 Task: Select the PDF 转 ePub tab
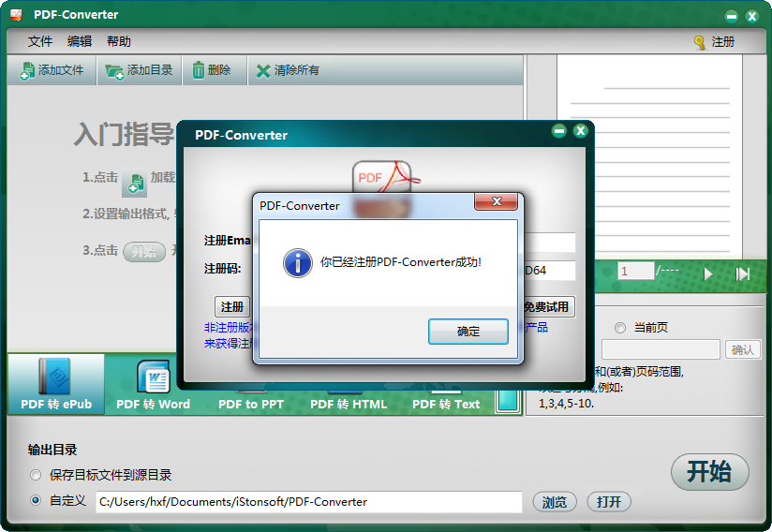point(56,384)
